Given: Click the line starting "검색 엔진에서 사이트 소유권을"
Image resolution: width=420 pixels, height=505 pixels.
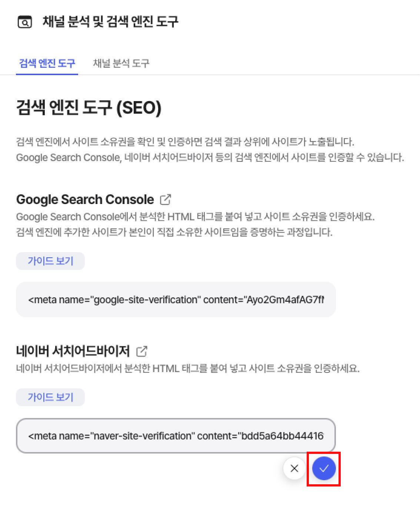Looking at the screenshot, I should tap(185, 141).
